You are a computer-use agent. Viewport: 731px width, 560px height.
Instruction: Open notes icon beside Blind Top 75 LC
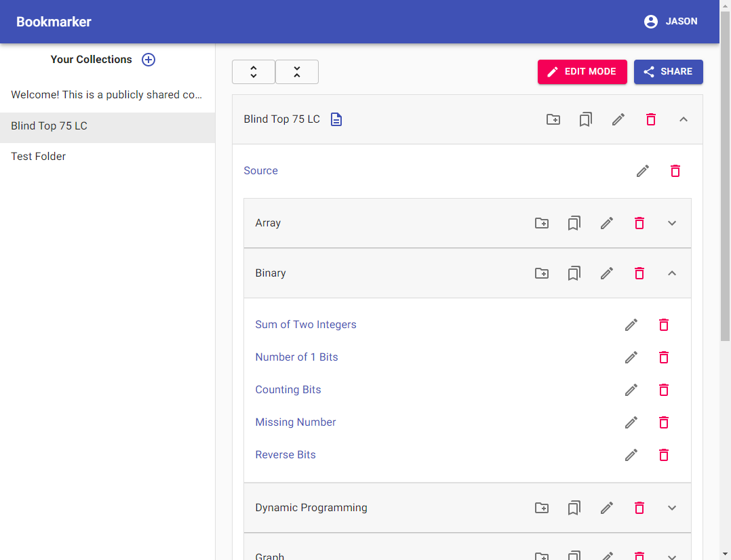click(x=336, y=119)
